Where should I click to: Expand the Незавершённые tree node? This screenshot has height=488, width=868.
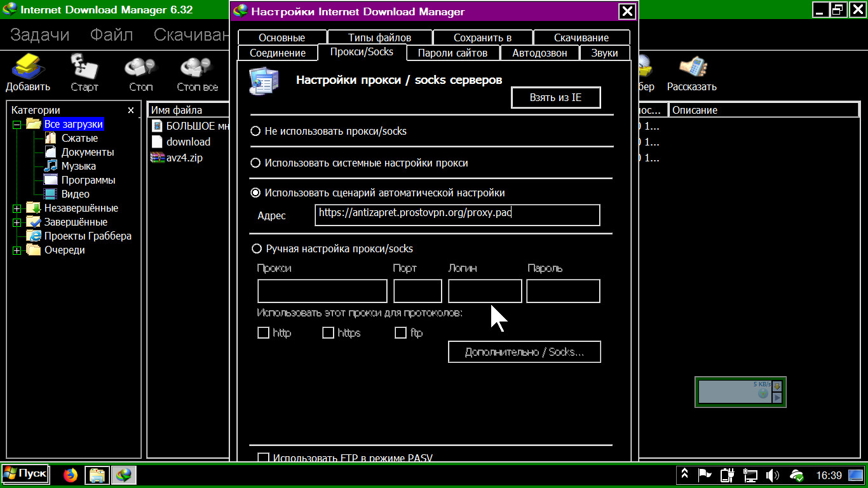(17, 208)
